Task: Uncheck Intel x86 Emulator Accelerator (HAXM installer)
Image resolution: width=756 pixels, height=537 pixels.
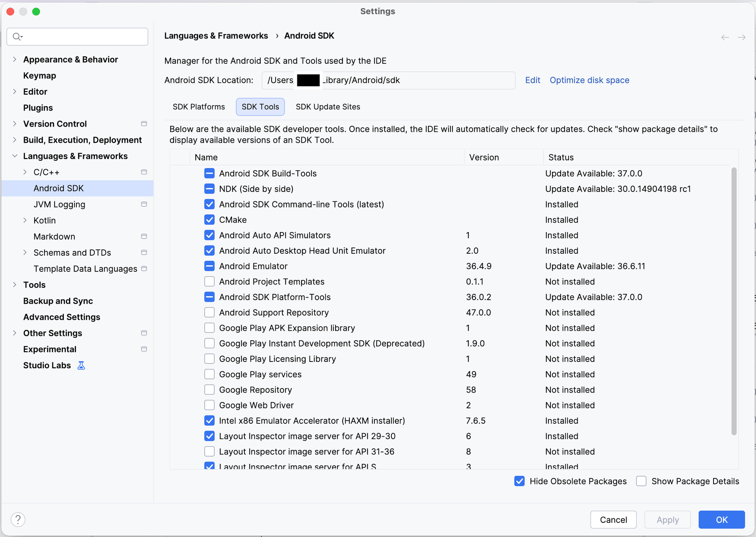Action: pyautogui.click(x=209, y=421)
